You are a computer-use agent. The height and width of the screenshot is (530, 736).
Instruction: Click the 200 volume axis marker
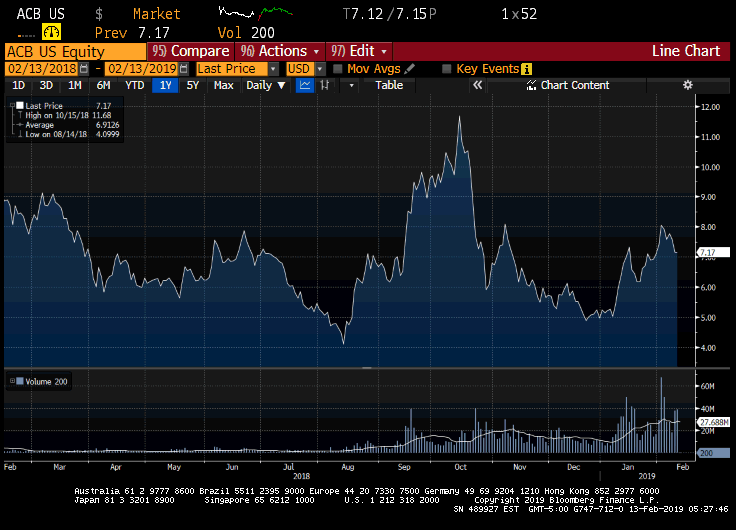click(x=714, y=453)
